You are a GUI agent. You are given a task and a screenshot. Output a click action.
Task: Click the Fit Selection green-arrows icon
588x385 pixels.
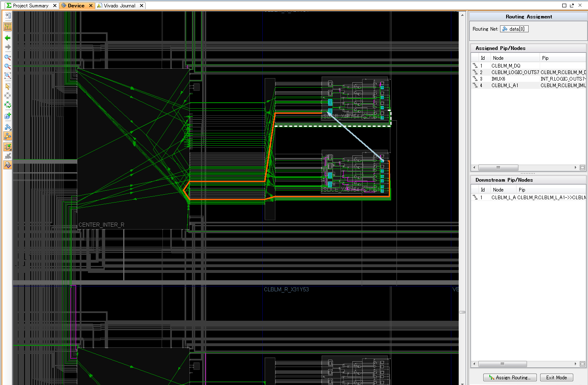[x=7, y=105]
